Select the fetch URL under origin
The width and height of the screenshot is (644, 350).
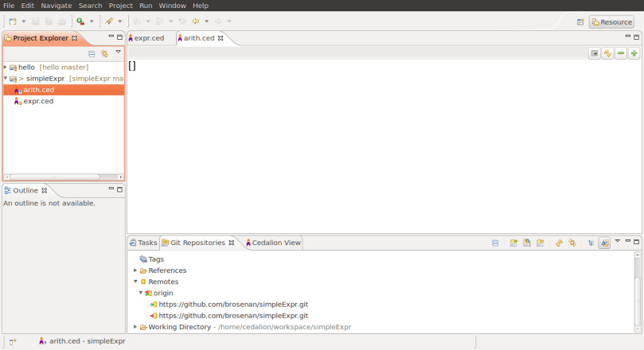233,305
